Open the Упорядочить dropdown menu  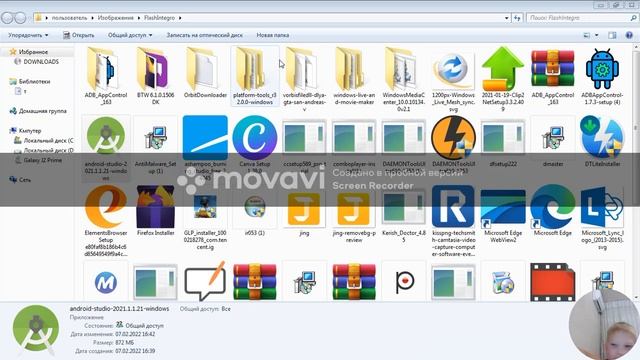[x=28, y=35]
